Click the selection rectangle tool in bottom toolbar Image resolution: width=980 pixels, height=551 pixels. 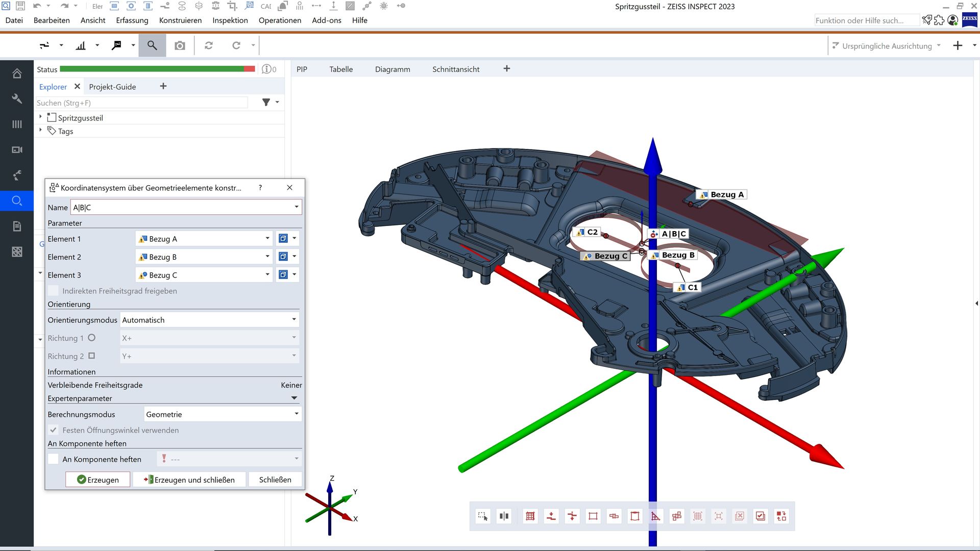point(482,516)
